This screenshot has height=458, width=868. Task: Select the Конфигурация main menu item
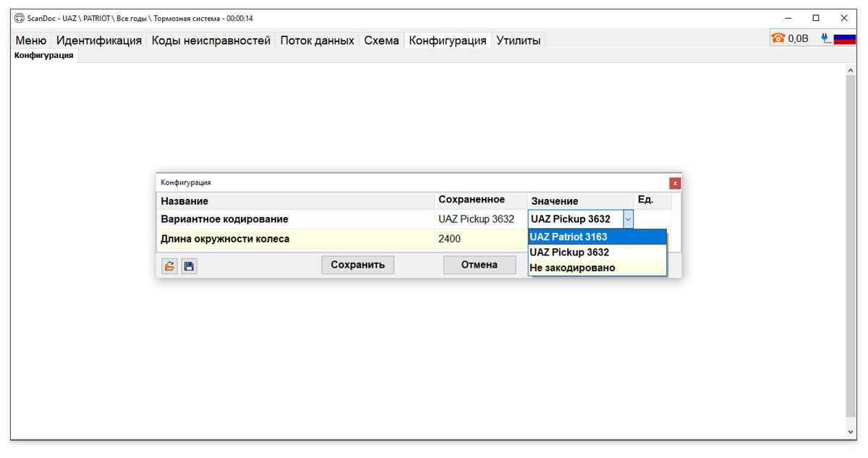click(x=448, y=41)
